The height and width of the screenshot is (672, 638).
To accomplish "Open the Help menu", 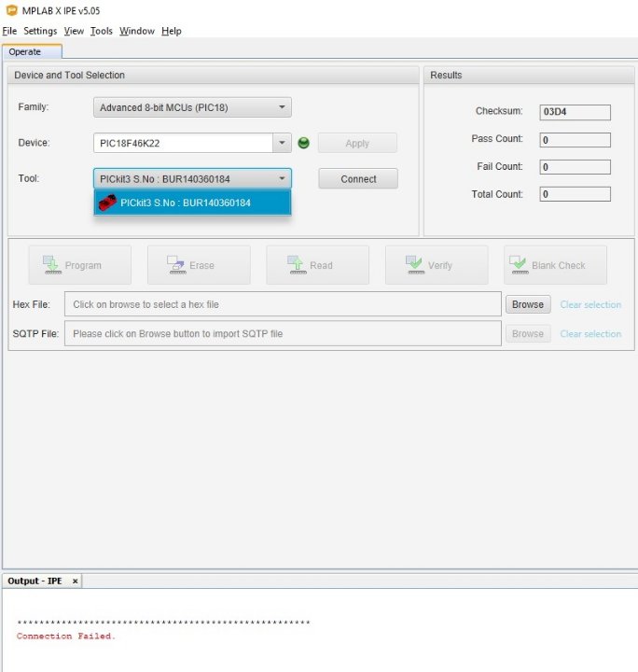I will [172, 31].
